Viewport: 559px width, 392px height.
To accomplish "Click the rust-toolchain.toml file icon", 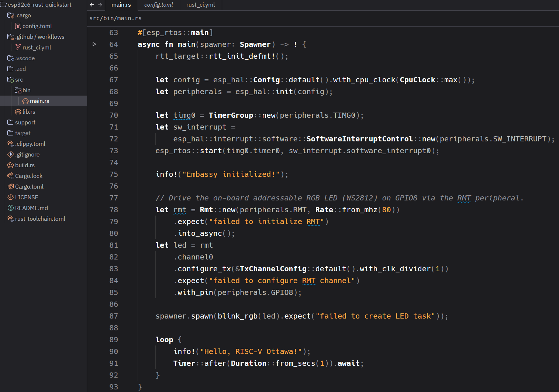I will (11, 219).
